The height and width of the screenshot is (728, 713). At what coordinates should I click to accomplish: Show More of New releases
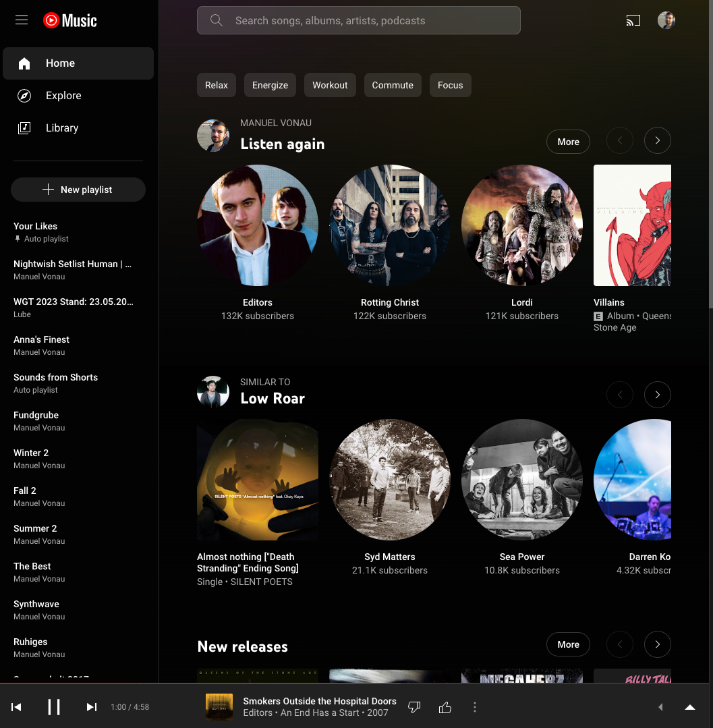[x=568, y=644]
